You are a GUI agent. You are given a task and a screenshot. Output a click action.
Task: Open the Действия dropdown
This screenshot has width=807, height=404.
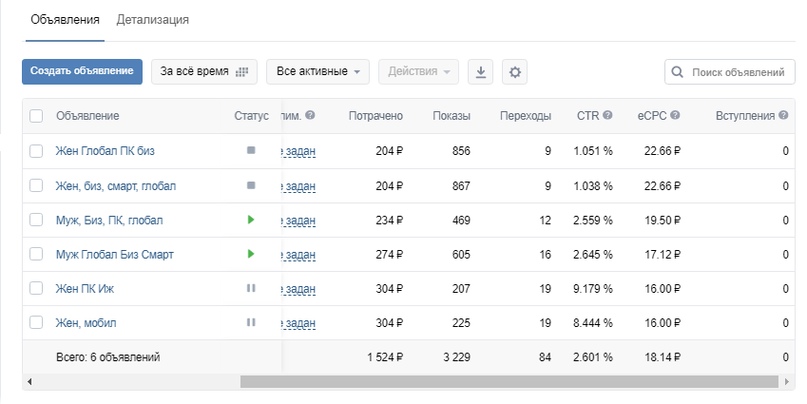(419, 72)
